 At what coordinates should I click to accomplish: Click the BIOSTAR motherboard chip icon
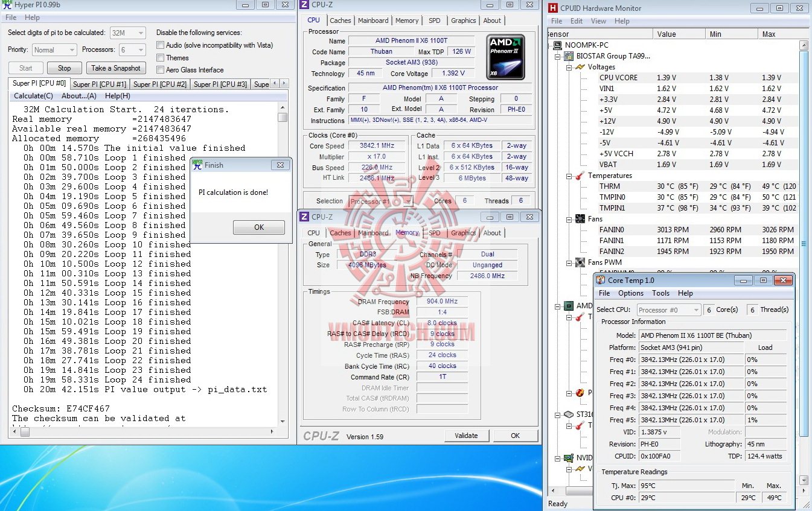click(x=567, y=56)
